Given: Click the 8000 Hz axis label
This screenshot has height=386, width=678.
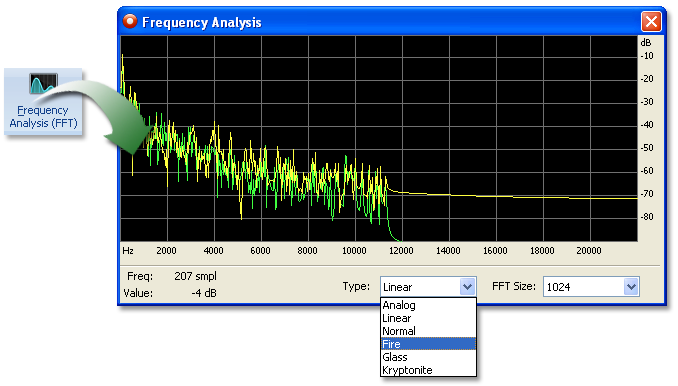Looking at the screenshot, I should click(307, 251).
